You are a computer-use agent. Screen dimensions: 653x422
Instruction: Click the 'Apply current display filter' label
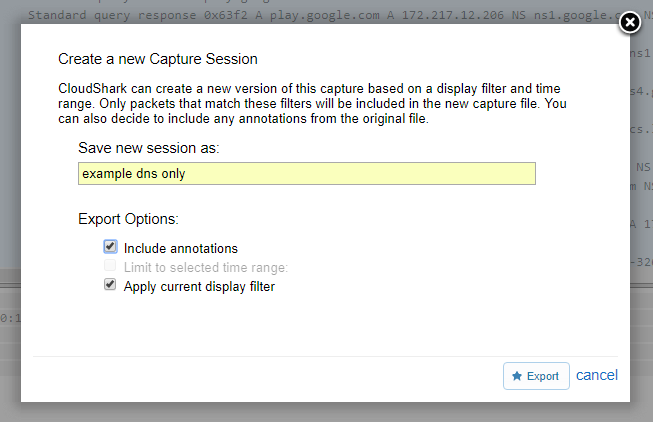point(199,287)
